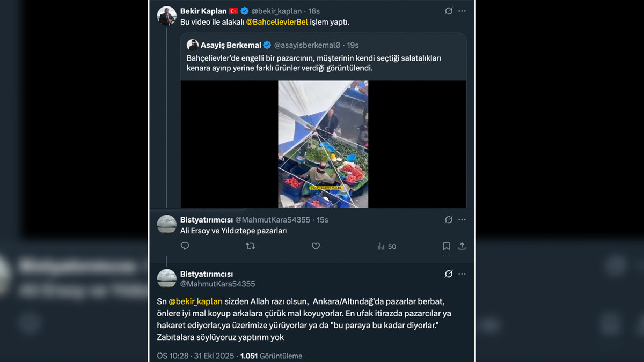
Task: Click Grok icon on the Ali Ersoy reply
Action: click(449, 220)
